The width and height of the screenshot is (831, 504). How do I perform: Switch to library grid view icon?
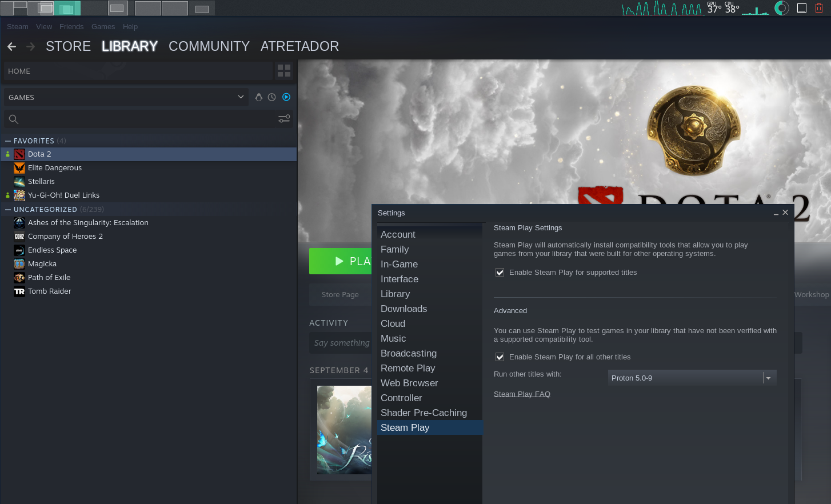[x=284, y=71]
